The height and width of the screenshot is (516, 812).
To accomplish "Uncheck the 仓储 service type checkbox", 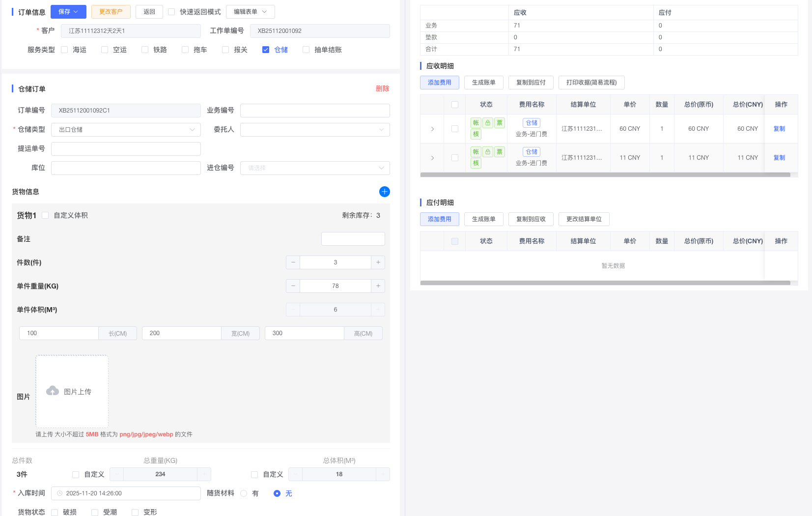I will click(x=266, y=50).
